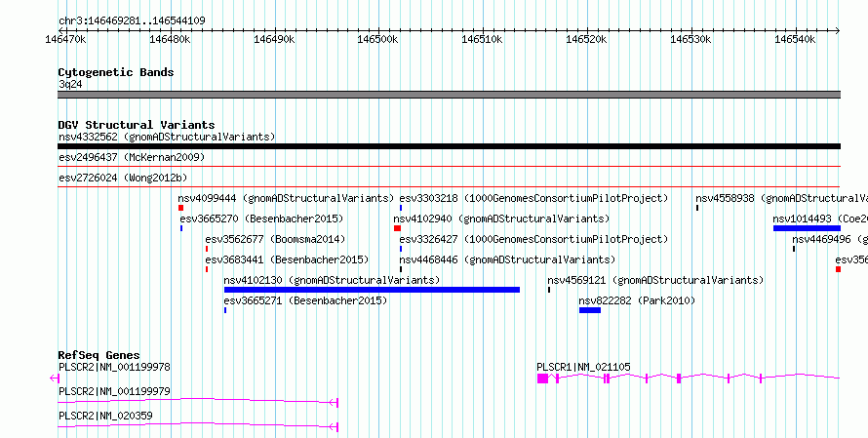Click the red nsv4099444 variant marker
868x438 pixels.
(180, 208)
